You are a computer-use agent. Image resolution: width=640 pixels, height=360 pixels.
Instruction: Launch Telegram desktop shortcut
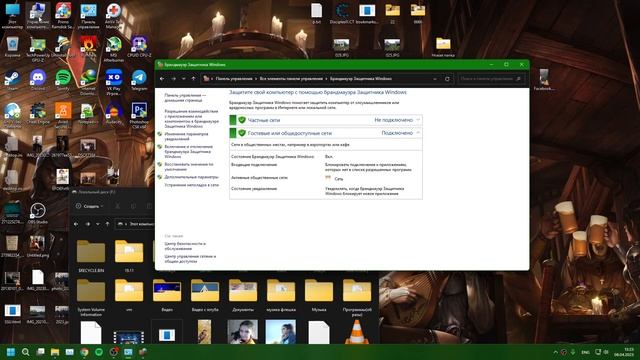(139, 80)
